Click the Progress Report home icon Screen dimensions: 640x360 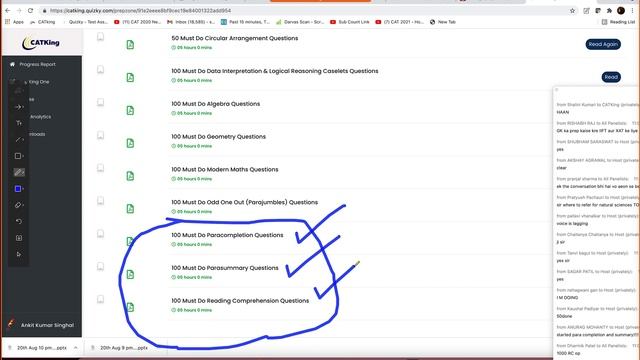[x=12, y=64]
